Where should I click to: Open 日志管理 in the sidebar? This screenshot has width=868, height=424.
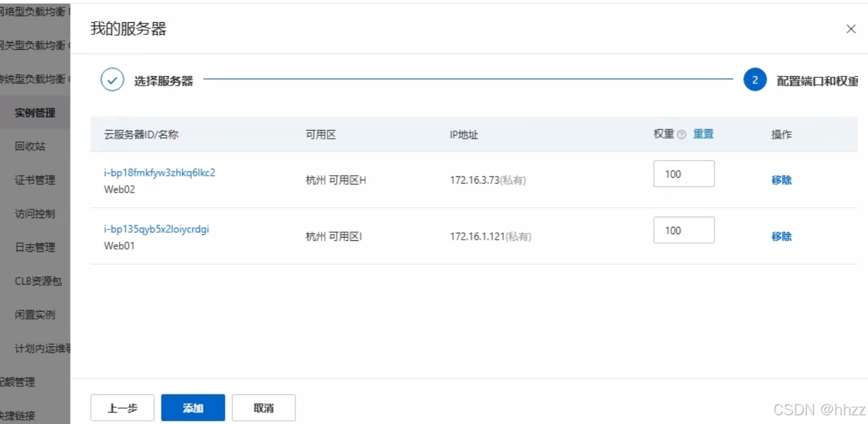click(x=35, y=247)
